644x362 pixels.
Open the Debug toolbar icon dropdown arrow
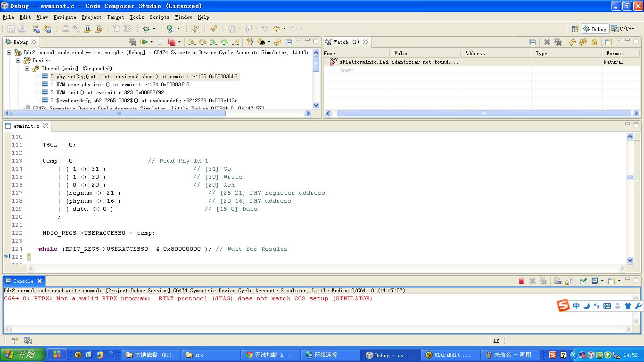(155, 29)
